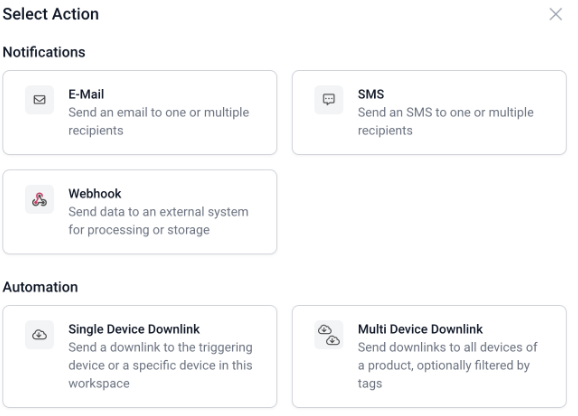Select the Single Device Downlink title
This screenshot has width=578, height=416.
click(x=134, y=329)
